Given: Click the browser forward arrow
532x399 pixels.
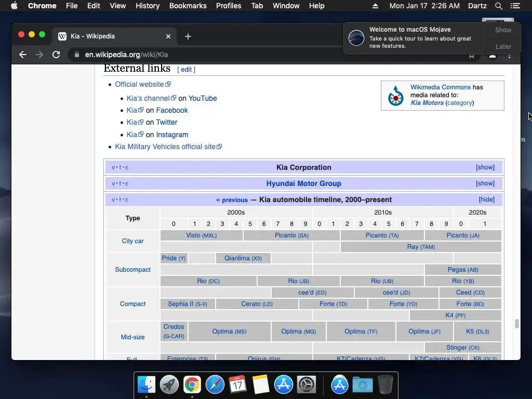Looking at the screenshot, I should coord(39,55).
